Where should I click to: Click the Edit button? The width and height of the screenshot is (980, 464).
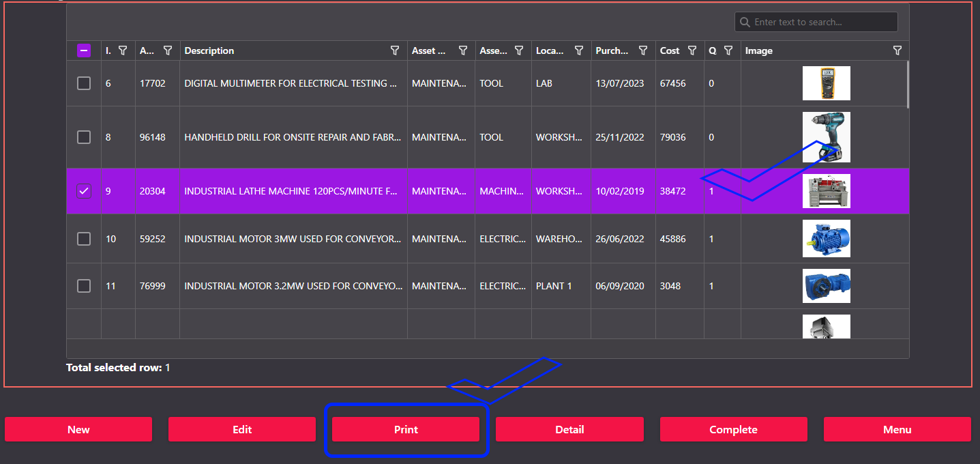[x=242, y=429]
